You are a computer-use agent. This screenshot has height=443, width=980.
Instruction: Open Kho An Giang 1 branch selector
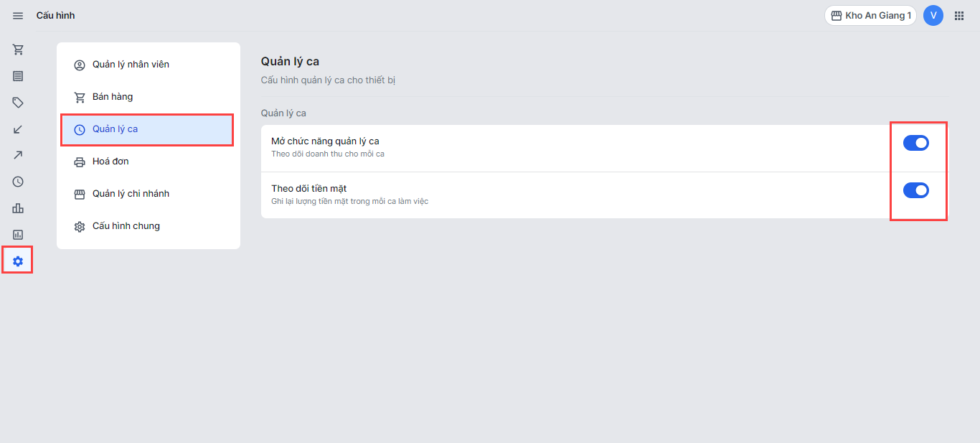(x=870, y=16)
